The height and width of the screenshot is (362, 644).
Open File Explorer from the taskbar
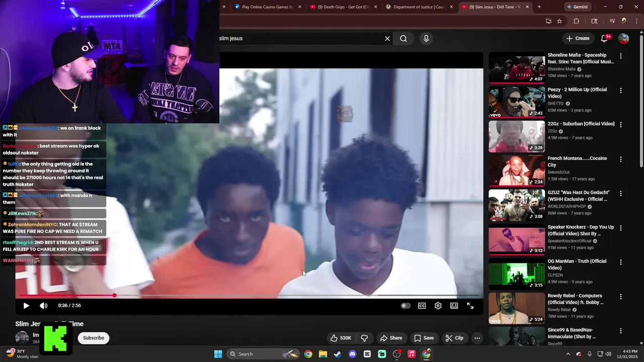[x=323, y=354]
